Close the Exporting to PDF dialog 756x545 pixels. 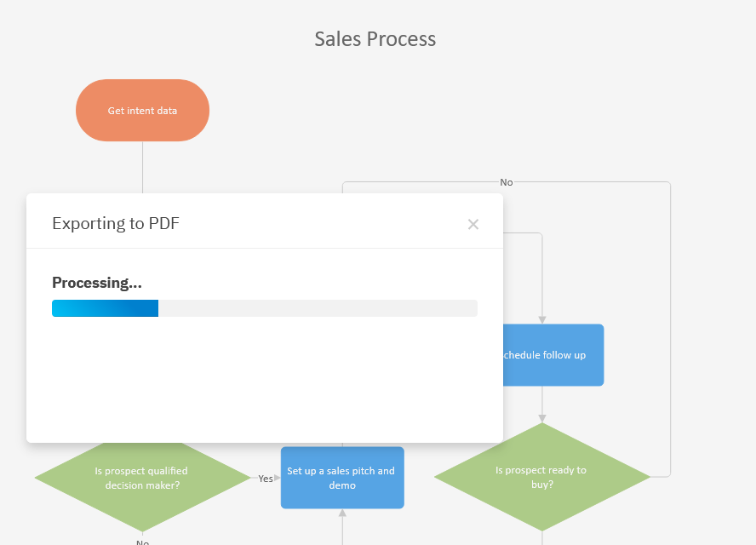(473, 224)
